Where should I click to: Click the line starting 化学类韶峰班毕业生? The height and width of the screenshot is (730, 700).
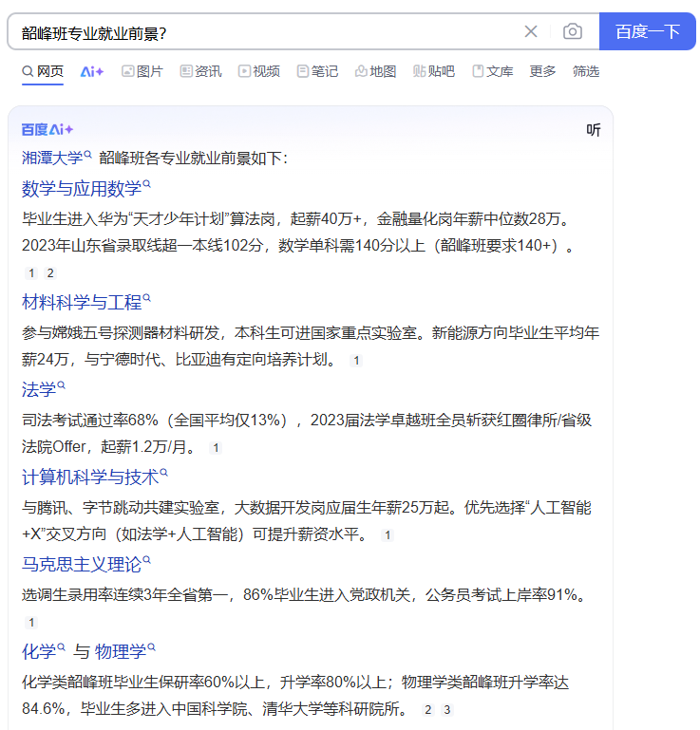click(295, 683)
